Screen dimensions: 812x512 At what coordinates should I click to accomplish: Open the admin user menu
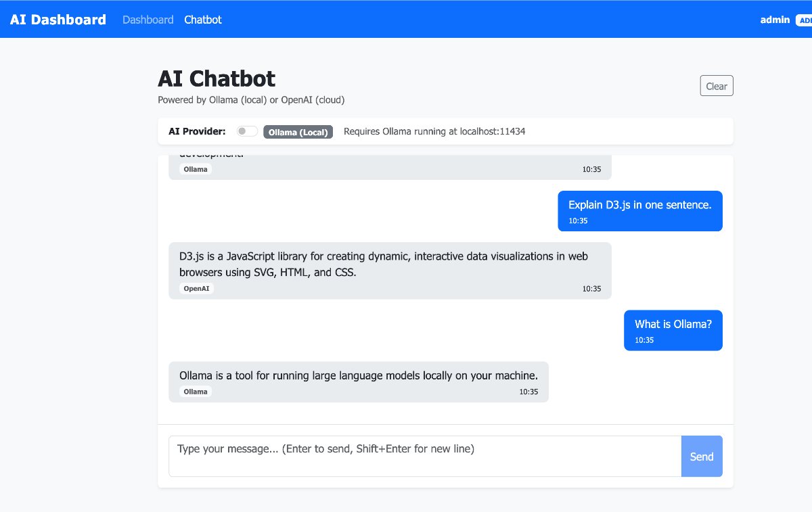tap(775, 20)
